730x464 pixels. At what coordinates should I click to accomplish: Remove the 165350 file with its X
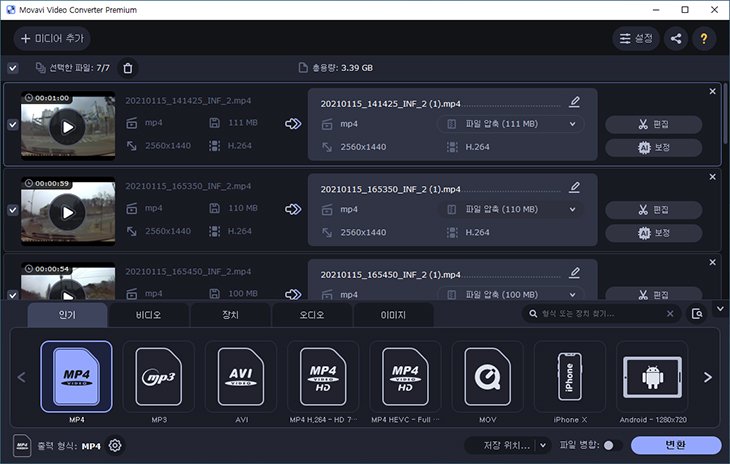pos(712,177)
